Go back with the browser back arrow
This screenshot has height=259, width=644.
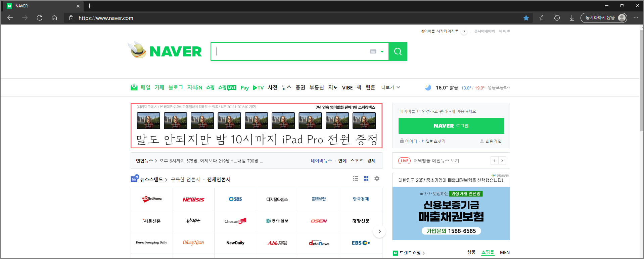point(10,18)
